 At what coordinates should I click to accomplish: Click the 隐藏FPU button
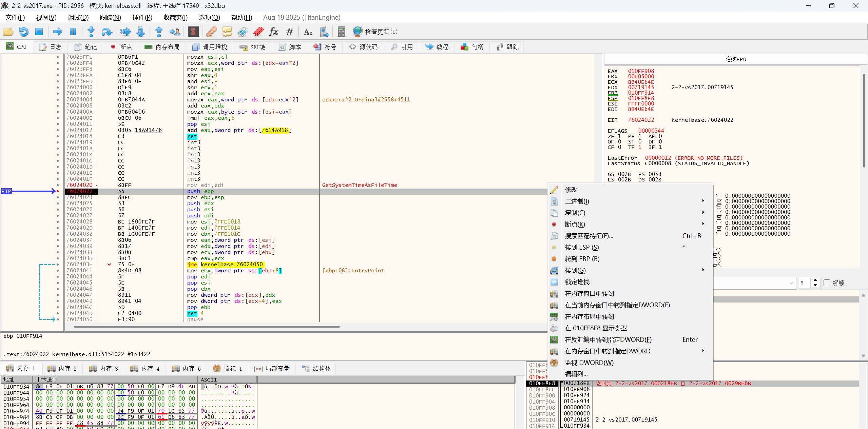pyautogui.click(x=735, y=59)
